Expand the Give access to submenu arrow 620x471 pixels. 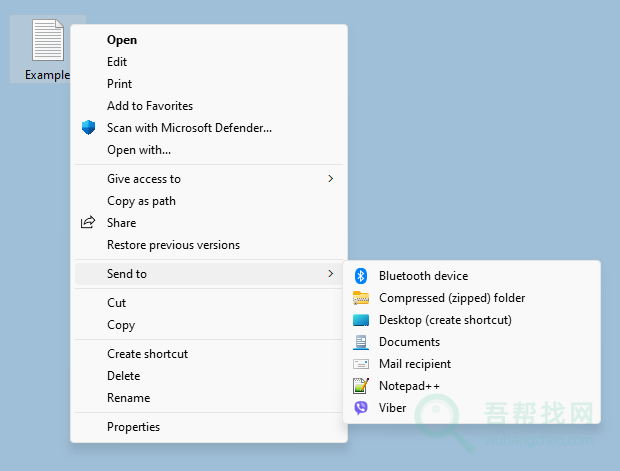[330, 179]
